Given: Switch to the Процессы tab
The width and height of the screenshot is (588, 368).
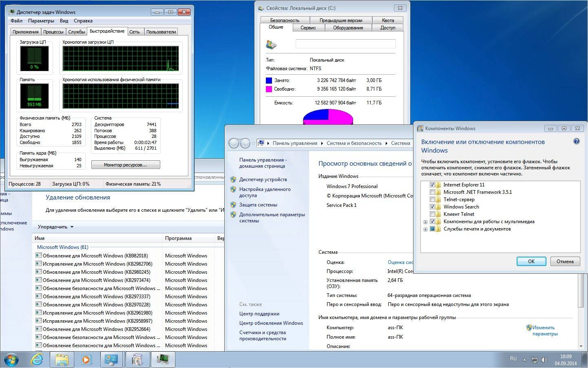Looking at the screenshot, I should point(53,32).
